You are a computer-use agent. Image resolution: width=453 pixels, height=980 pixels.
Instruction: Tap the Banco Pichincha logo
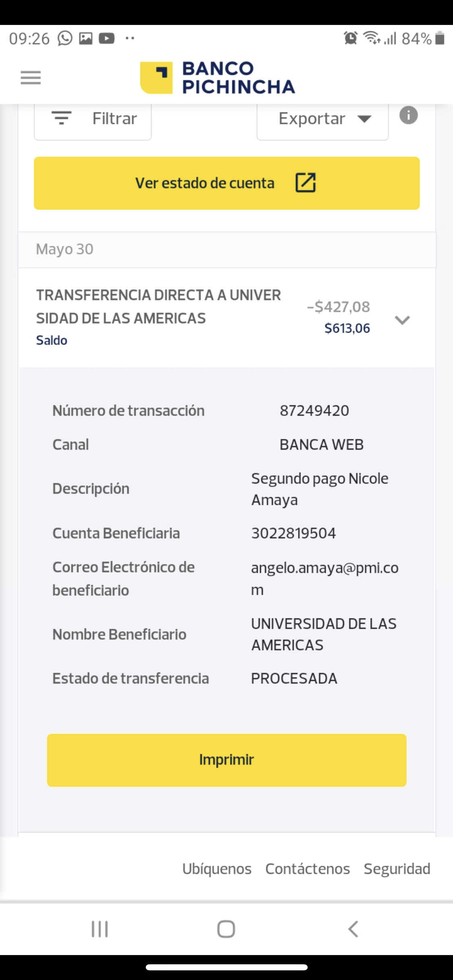tap(217, 78)
